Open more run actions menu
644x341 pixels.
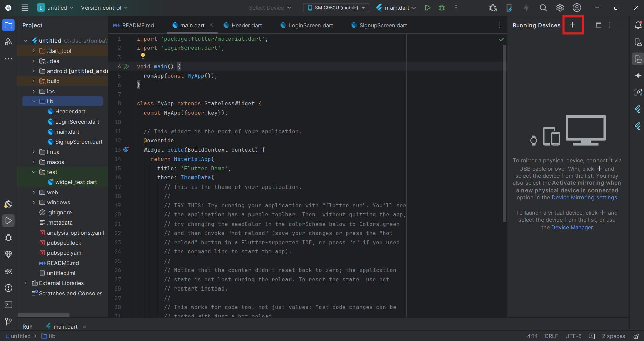click(456, 8)
